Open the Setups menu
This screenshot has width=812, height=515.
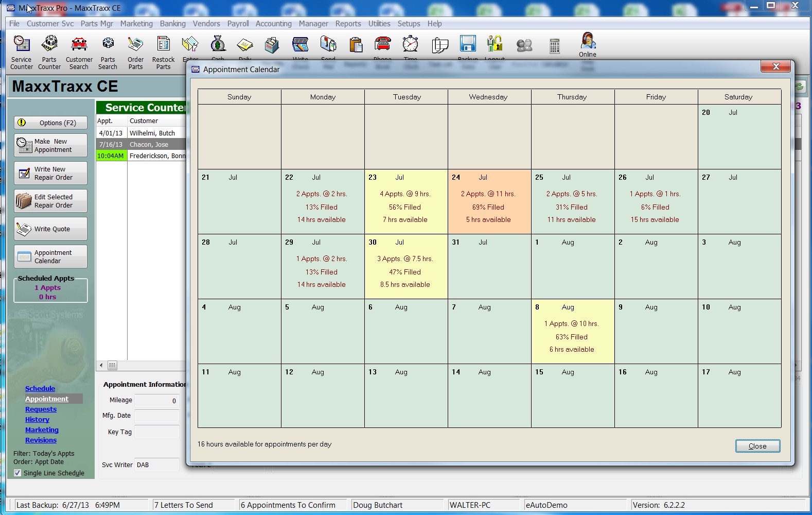(409, 24)
